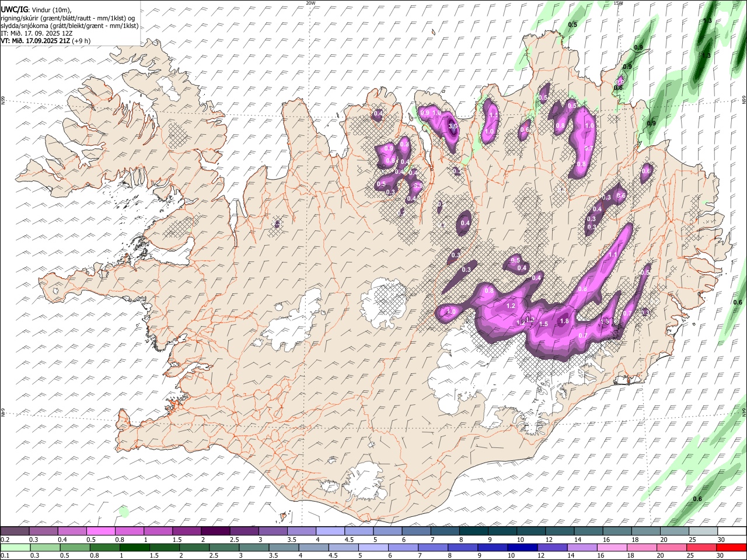
Task: Select the palest green 0.1 rain swatch
Action: pos(15,547)
